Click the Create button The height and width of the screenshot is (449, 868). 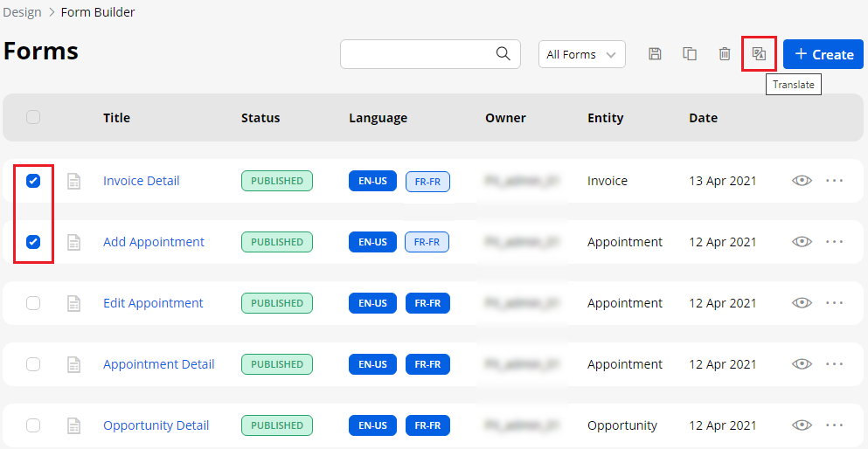tap(823, 54)
